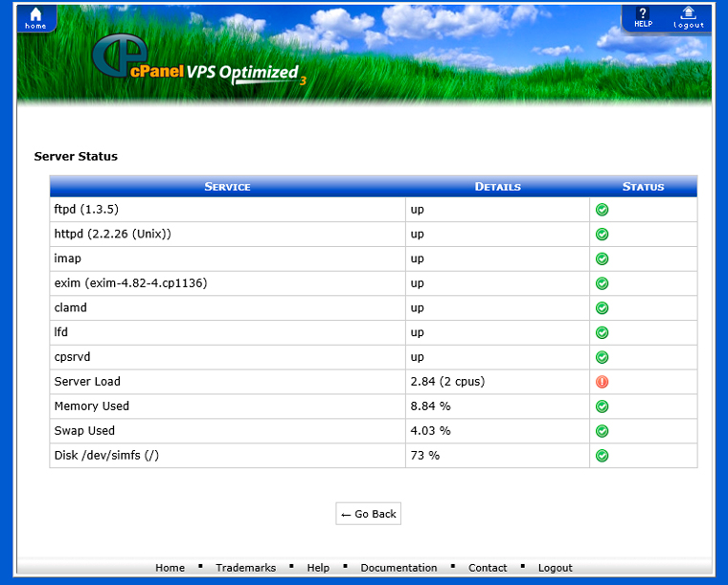Click green status icon for Memory Used
Image resolution: width=728 pixels, height=585 pixels.
[603, 406]
